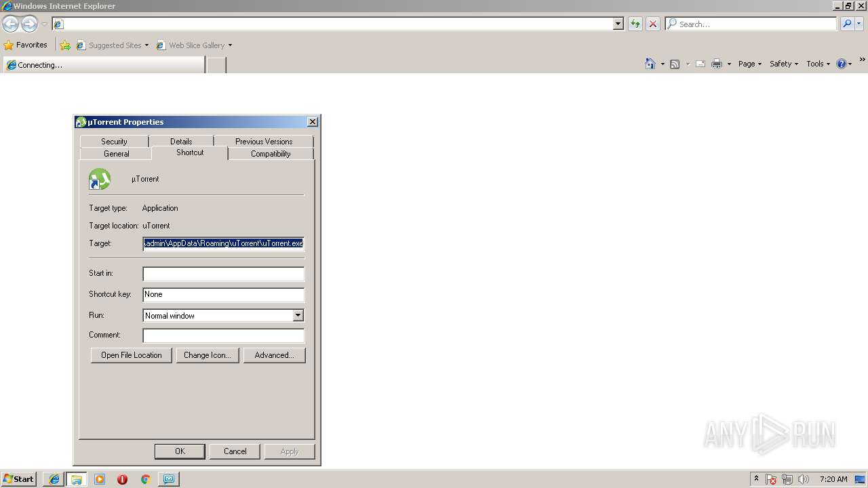The image size is (868, 488).
Task: Switch to the Details tab
Action: click(x=181, y=141)
